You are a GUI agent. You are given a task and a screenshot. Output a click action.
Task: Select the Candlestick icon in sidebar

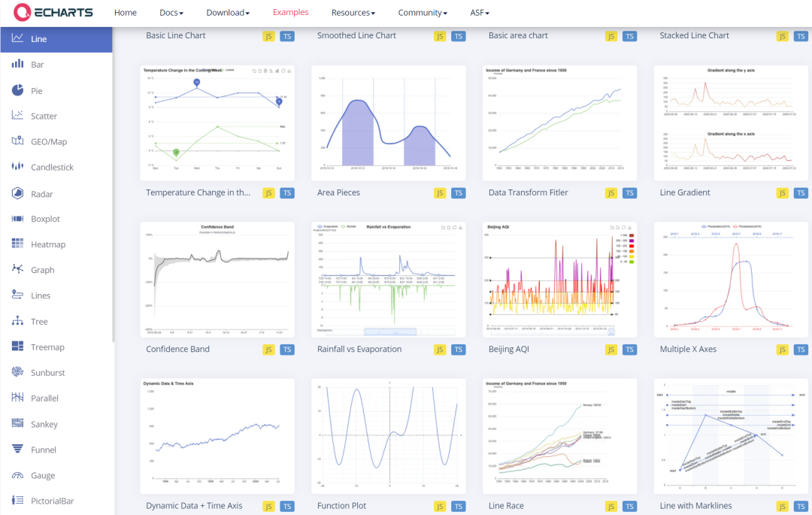17,167
